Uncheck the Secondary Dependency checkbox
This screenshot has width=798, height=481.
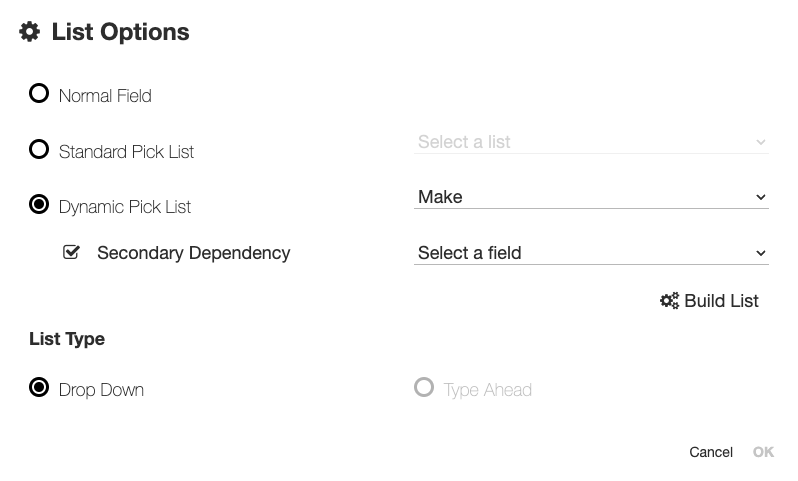pyautogui.click(x=71, y=253)
